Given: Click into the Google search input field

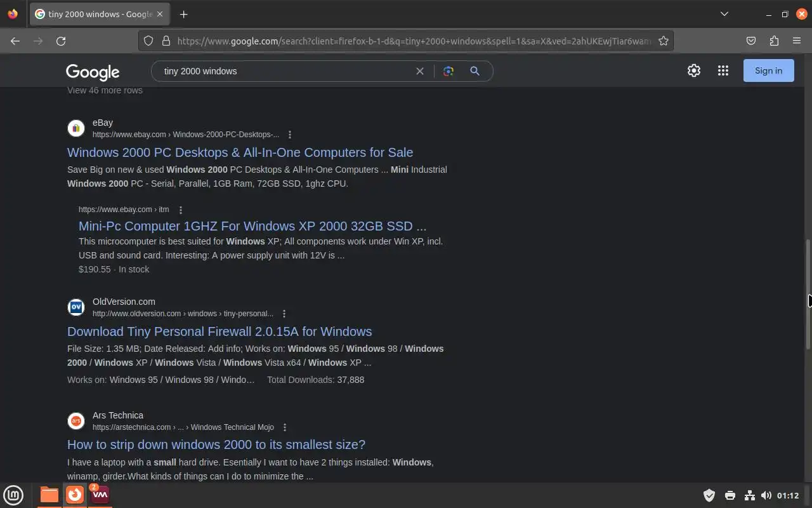Looking at the screenshot, I should click(x=285, y=71).
